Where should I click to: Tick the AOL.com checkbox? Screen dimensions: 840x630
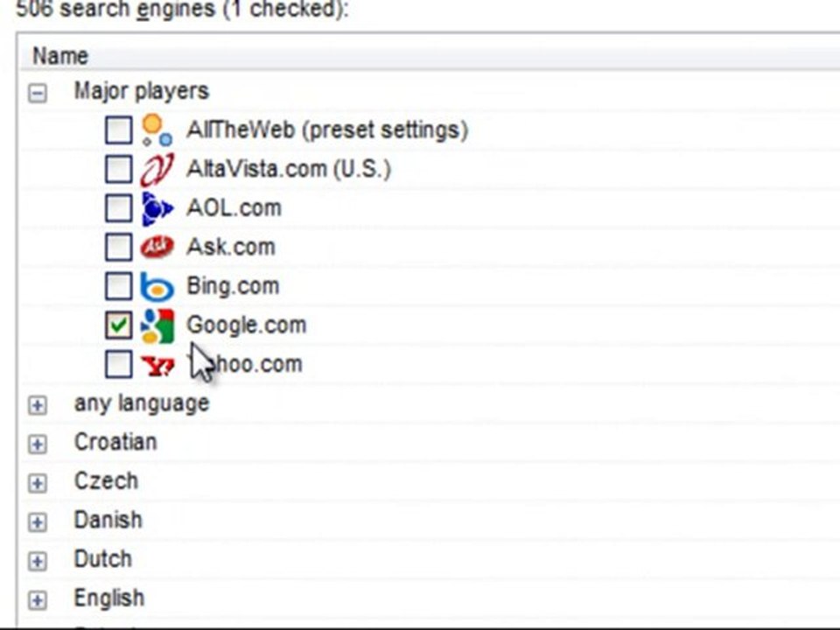[x=118, y=208]
